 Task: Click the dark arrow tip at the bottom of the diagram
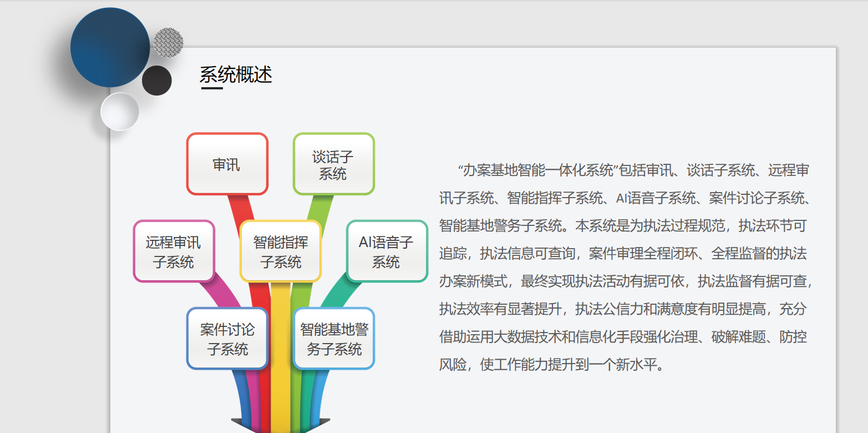point(280,426)
